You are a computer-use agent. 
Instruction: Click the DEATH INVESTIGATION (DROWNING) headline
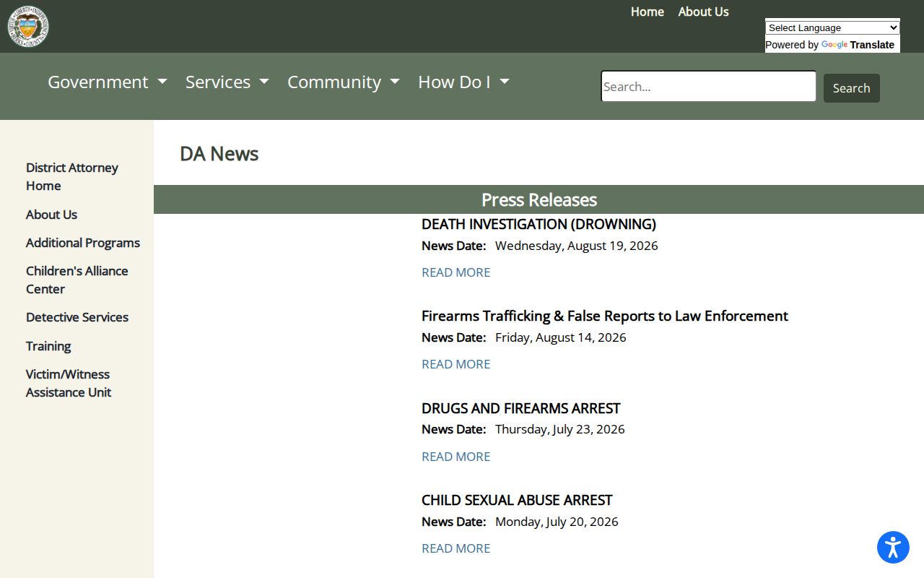[x=539, y=224]
